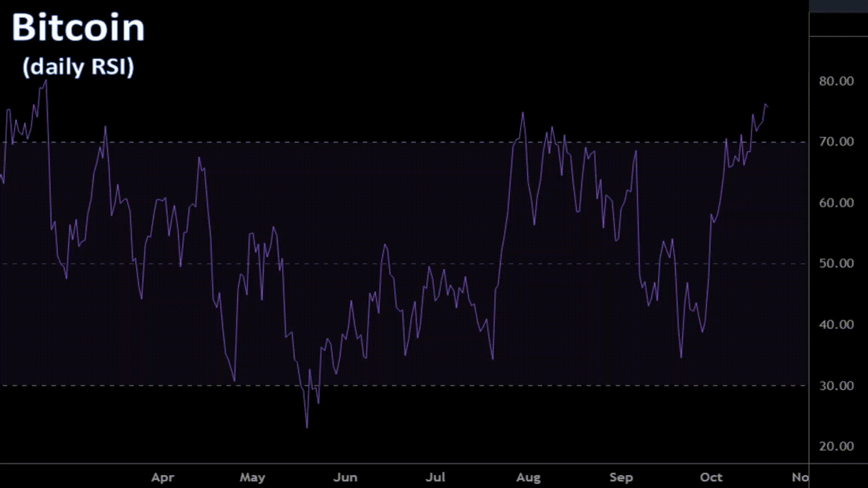
Task: Click the lowest RSI trough below 30
Action: tap(307, 427)
